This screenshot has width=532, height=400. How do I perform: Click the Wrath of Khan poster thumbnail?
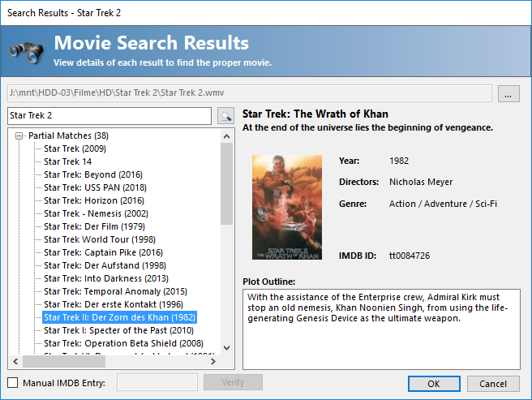[x=287, y=208]
